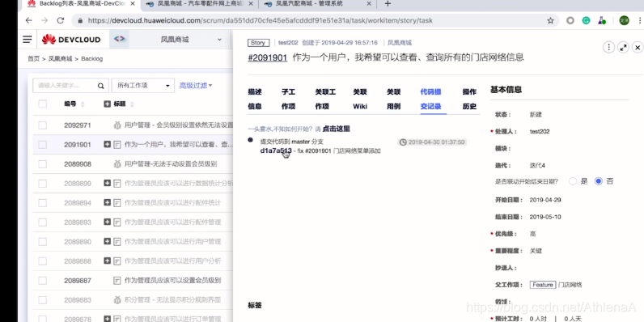Tick checkbox for item 2089908
This screenshot has width=644, height=322.
tap(42, 164)
